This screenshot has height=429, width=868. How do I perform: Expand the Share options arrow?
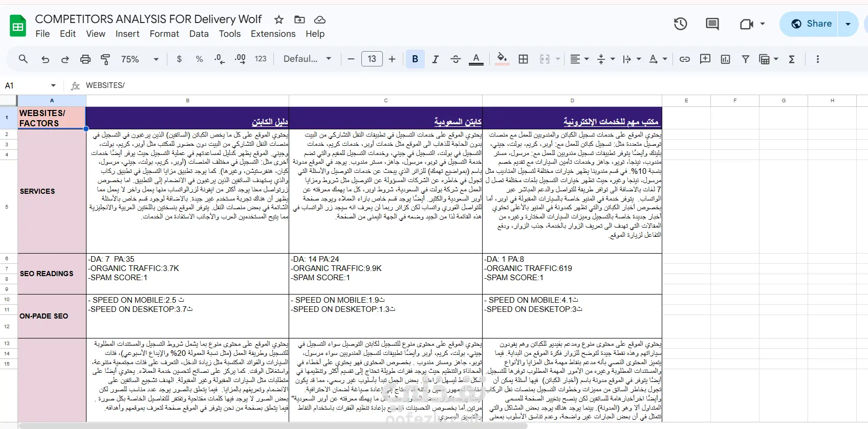click(x=848, y=24)
